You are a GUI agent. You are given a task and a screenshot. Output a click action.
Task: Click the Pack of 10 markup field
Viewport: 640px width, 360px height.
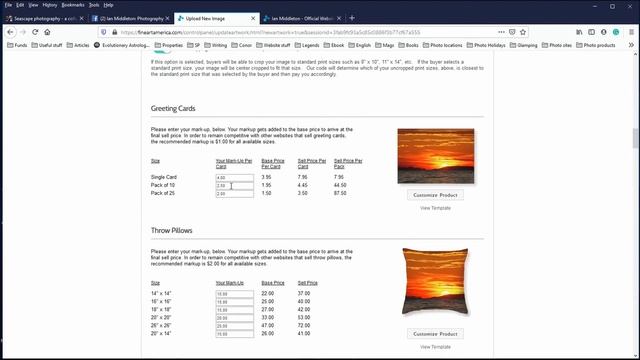[235, 186]
